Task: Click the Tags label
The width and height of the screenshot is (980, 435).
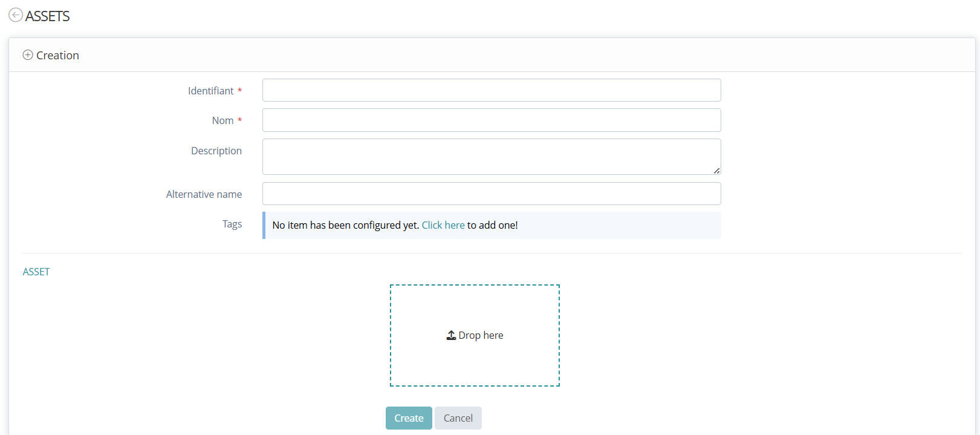Action: point(232,224)
